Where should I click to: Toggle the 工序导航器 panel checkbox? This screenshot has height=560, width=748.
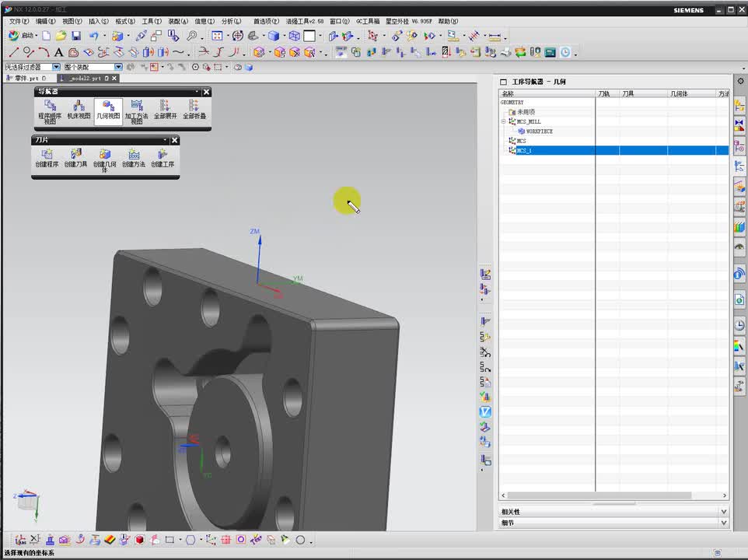pyautogui.click(x=503, y=82)
